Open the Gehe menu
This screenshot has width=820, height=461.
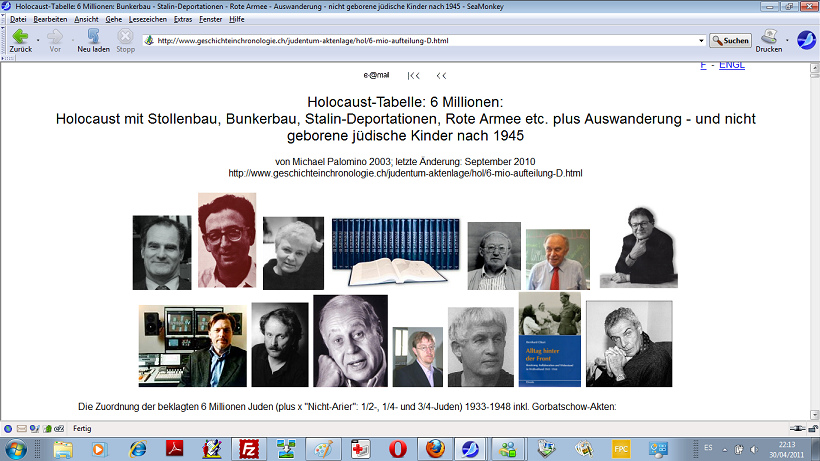113,19
